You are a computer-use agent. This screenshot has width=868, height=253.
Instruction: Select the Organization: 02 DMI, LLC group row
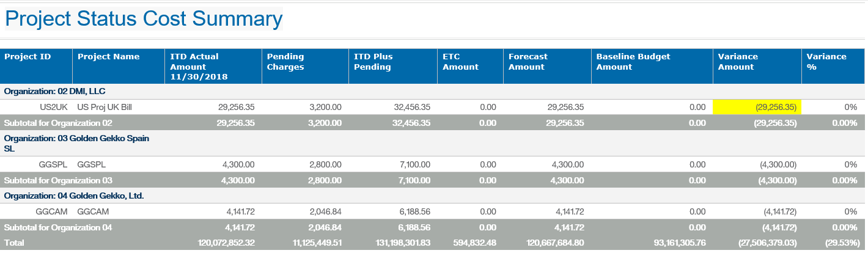coord(55,91)
